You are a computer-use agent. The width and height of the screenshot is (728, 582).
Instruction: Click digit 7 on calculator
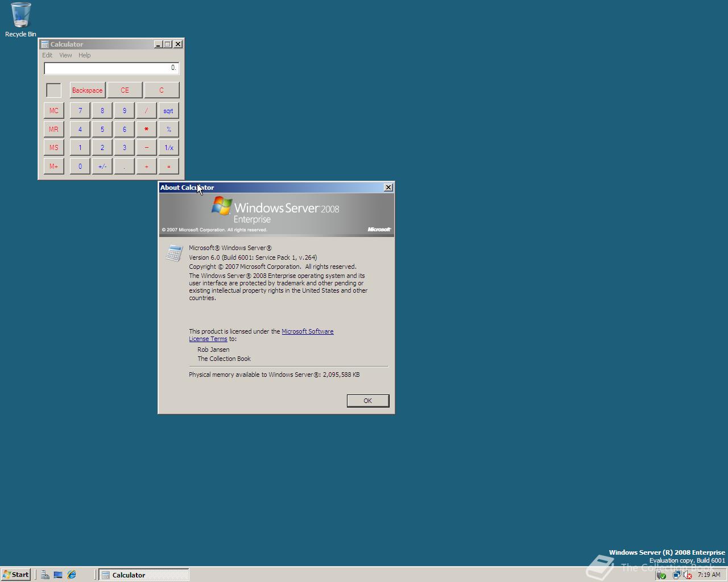coord(80,111)
